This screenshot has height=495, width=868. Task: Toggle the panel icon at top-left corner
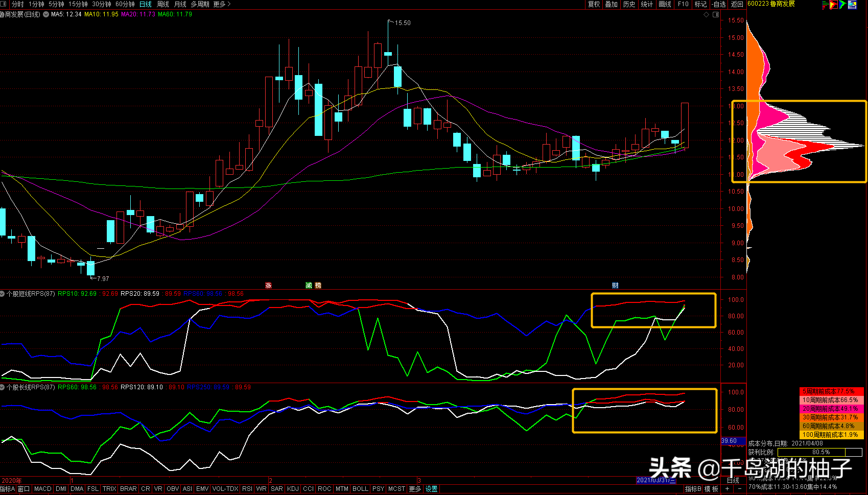tap(3, 4)
